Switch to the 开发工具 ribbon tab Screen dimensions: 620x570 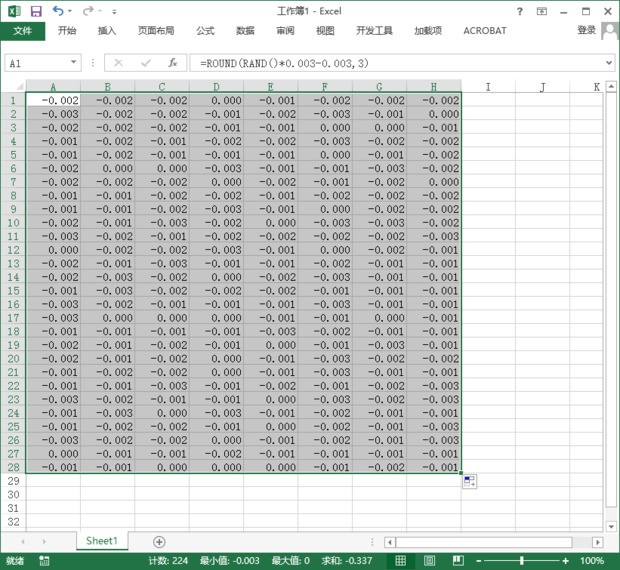point(374,31)
